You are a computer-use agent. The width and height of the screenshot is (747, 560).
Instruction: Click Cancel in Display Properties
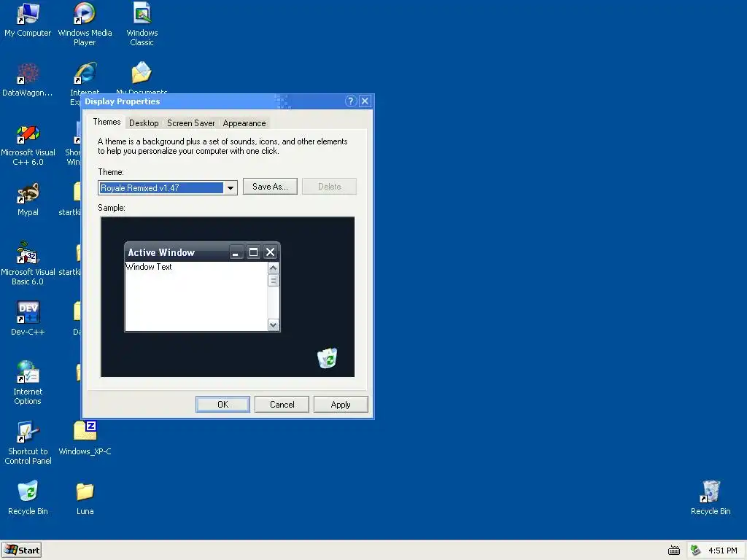pyautogui.click(x=282, y=404)
